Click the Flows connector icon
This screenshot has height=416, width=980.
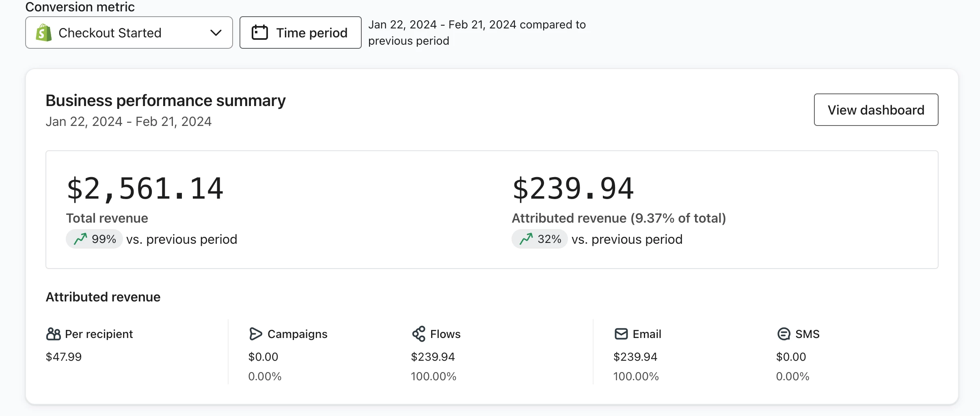(419, 334)
